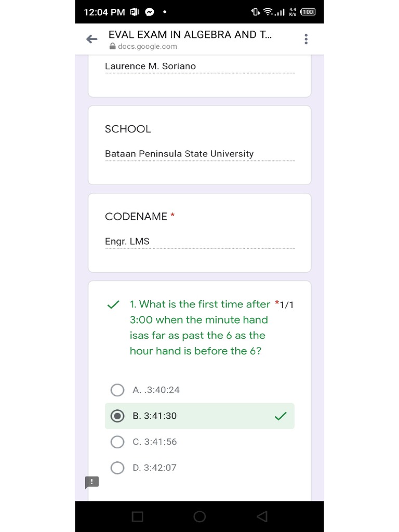Screen dimensions: 399x532
Task: Choose radio option D. 3:42:07
Action: click(x=118, y=468)
